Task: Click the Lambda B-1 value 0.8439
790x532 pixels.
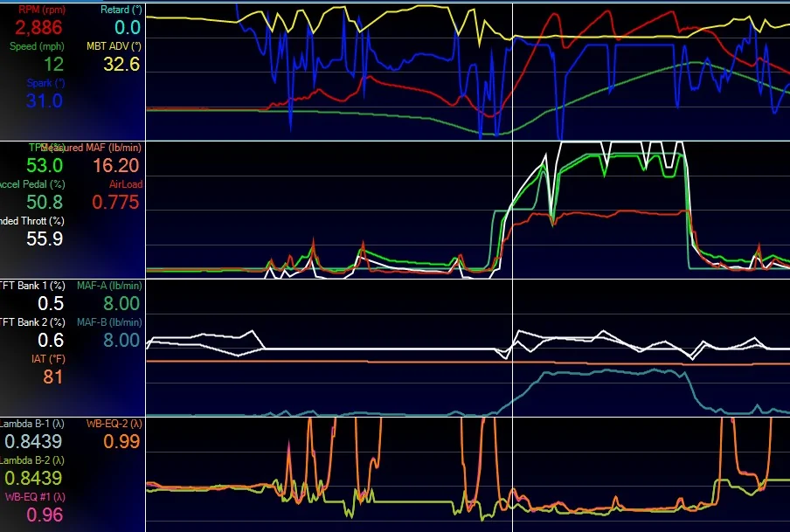Action: [x=33, y=442]
